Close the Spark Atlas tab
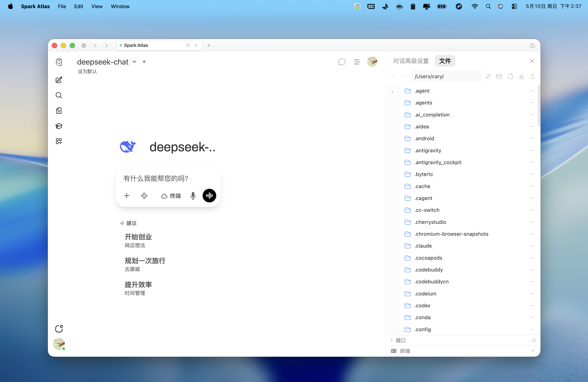 point(196,45)
